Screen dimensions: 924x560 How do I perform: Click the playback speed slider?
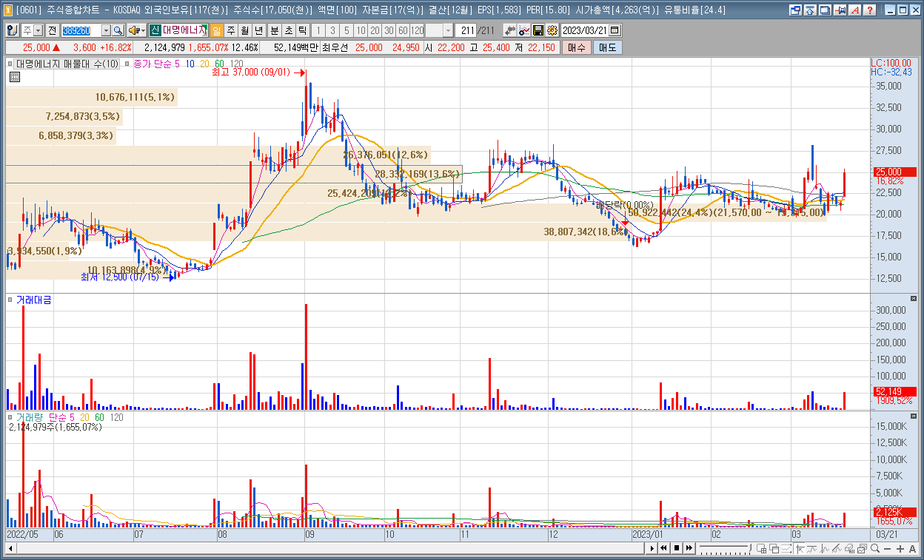[725, 548]
